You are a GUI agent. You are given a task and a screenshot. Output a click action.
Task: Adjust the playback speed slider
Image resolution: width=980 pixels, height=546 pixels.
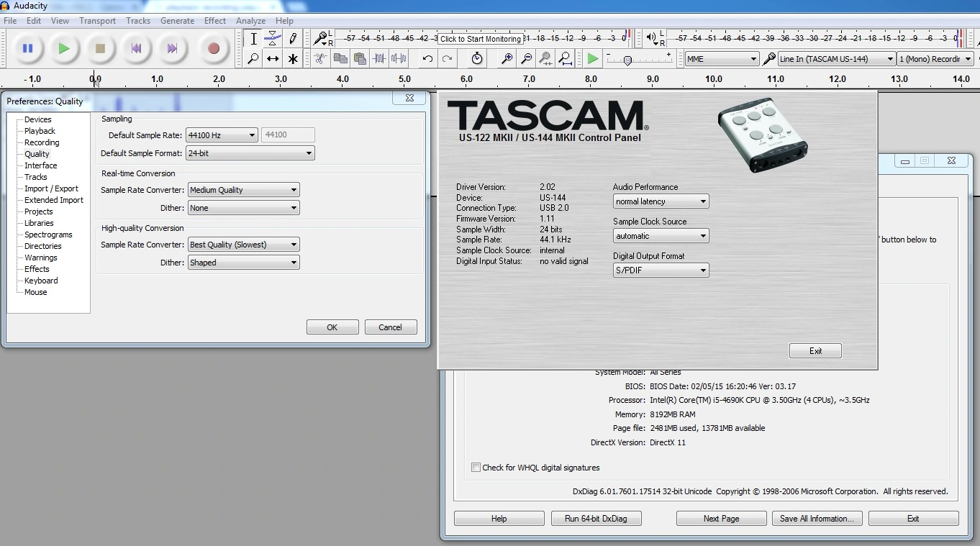(x=627, y=60)
